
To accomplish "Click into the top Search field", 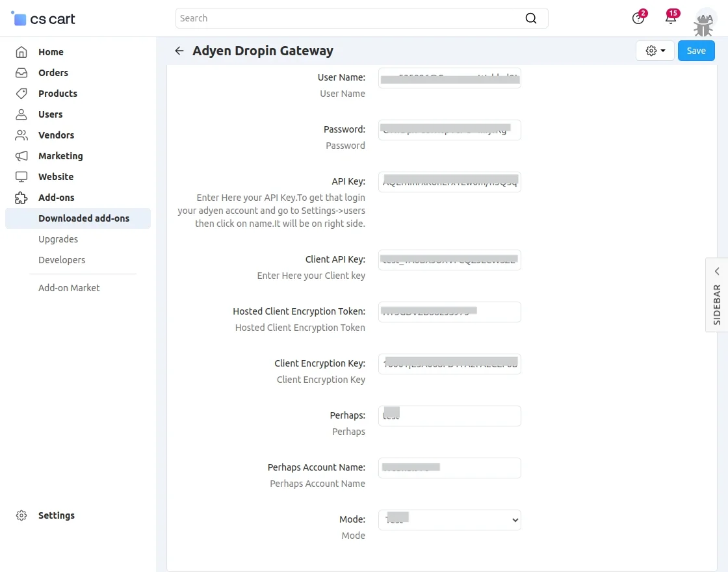I will click(351, 18).
